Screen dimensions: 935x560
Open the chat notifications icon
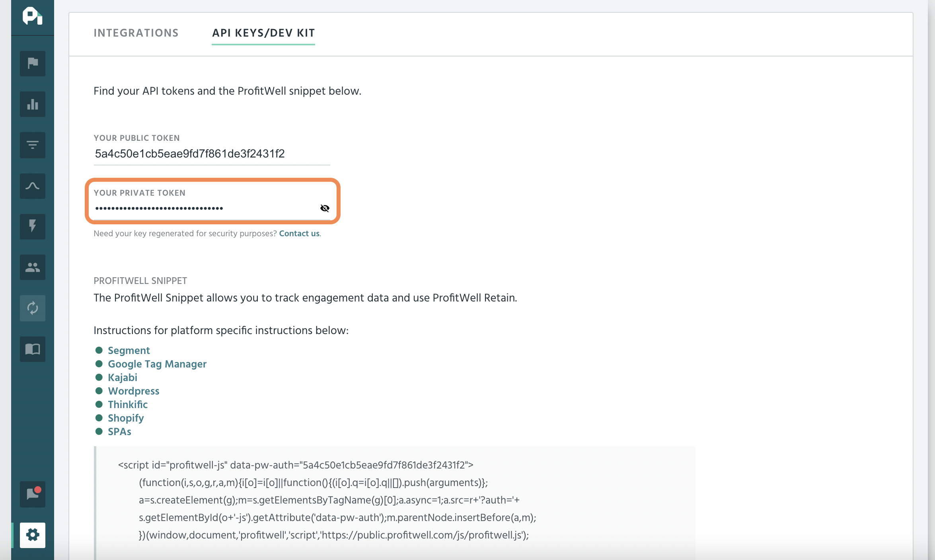click(33, 494)
